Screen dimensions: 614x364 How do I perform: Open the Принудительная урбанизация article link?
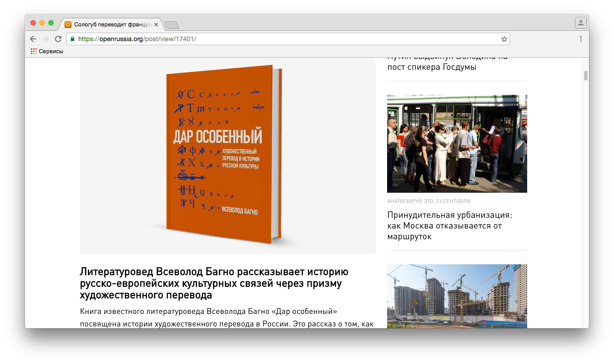[x=449, y=226]
